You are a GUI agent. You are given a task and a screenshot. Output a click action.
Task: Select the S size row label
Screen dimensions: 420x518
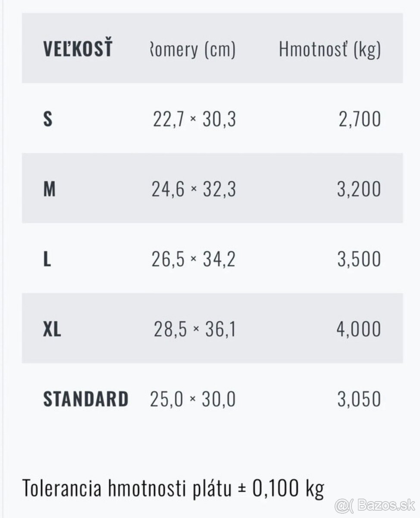pyautogui.click(x=48, y=119)
